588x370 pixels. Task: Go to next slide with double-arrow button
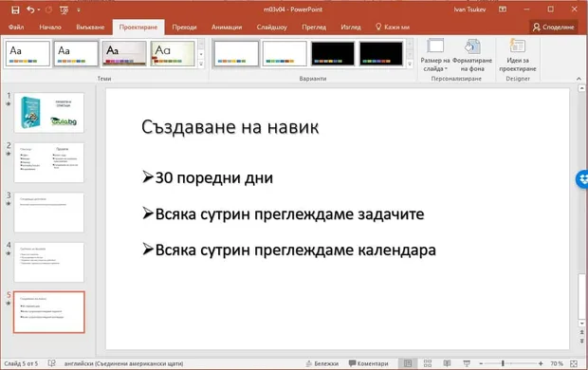pos(581,341)
